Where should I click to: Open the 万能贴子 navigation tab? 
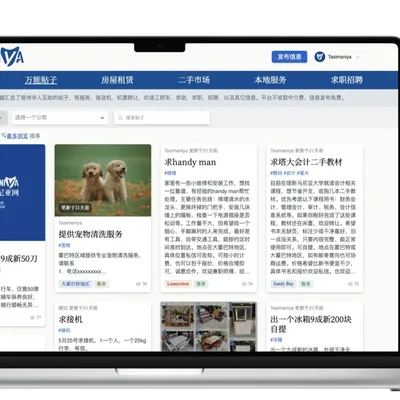(41, 80)
